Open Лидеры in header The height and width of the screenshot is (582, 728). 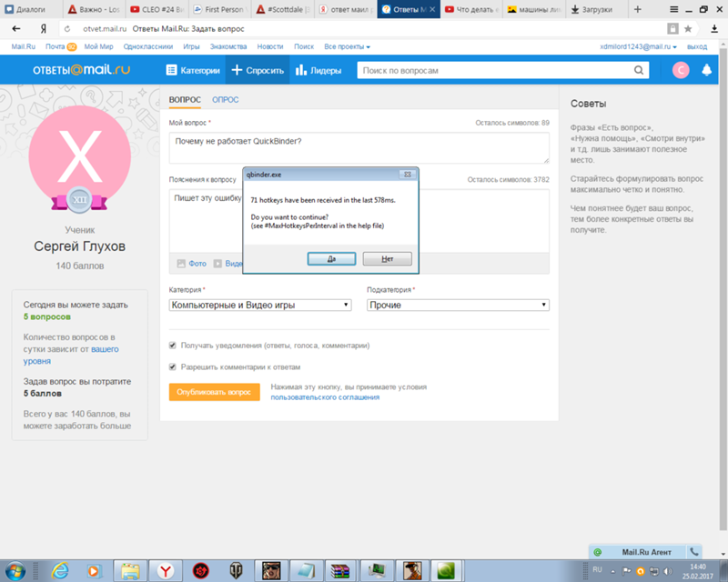click(x=318, y=70)
